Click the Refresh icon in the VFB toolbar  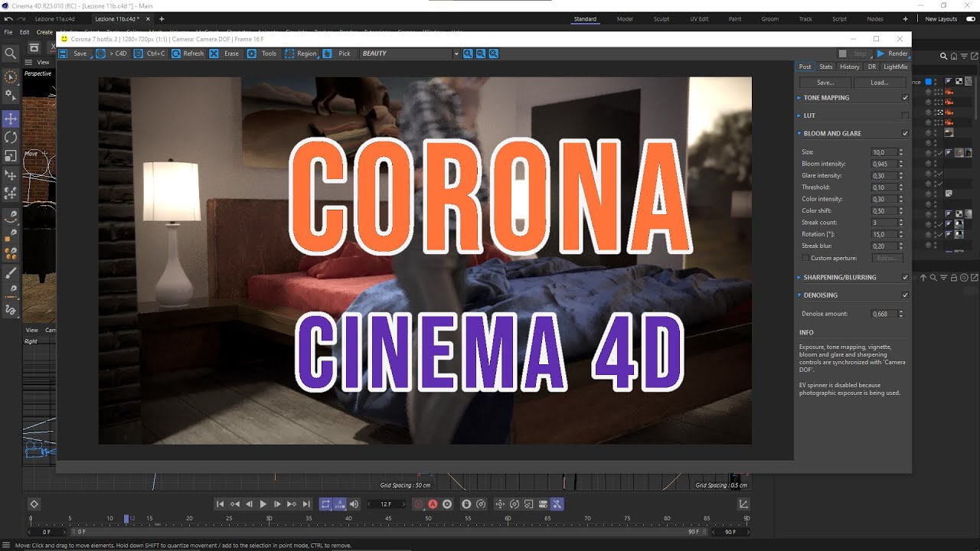click(176, 54)
